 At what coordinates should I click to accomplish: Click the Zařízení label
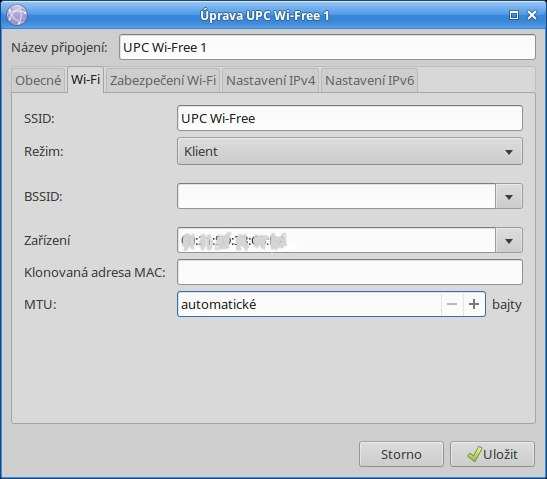(47, 240)
